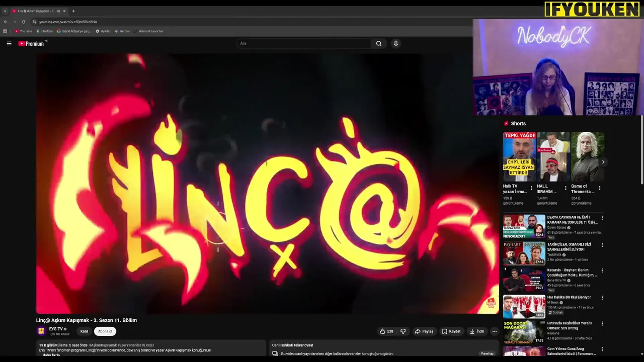Share the video with Paylaş button
The width and height of the screenshot is (644, 362).
click(x=424, y=331)
